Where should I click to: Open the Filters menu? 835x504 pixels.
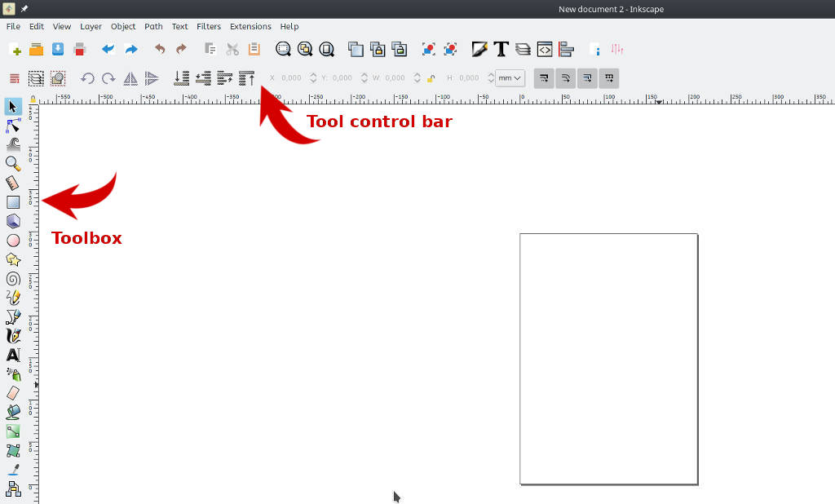click(x=209, y=26)
